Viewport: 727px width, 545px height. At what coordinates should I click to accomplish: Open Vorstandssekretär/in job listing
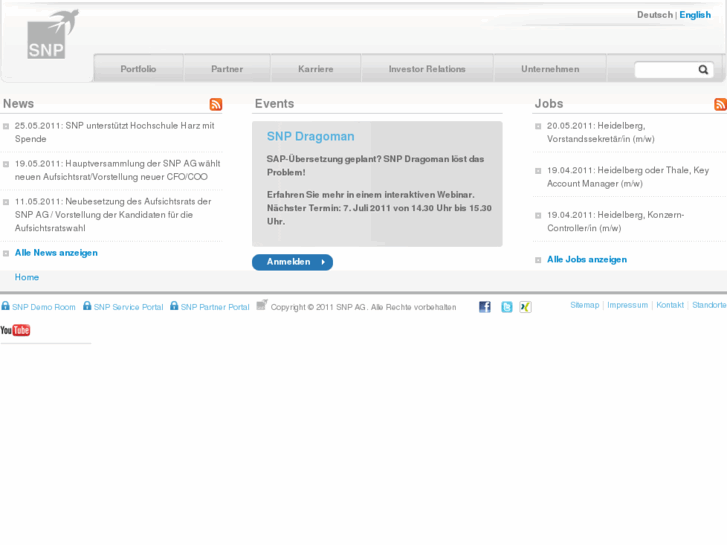click(601, 132)
